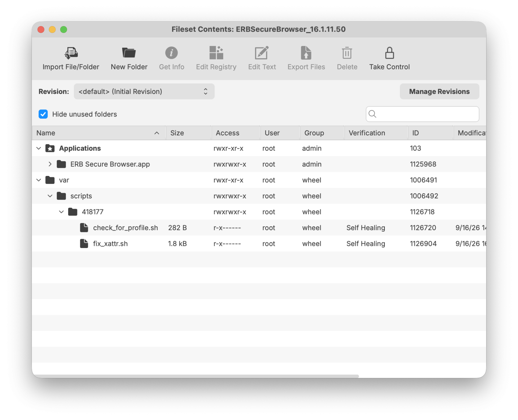Screen dimensions: 518x420
Task: Collapse the scripts folder
Action: point(50,196)
